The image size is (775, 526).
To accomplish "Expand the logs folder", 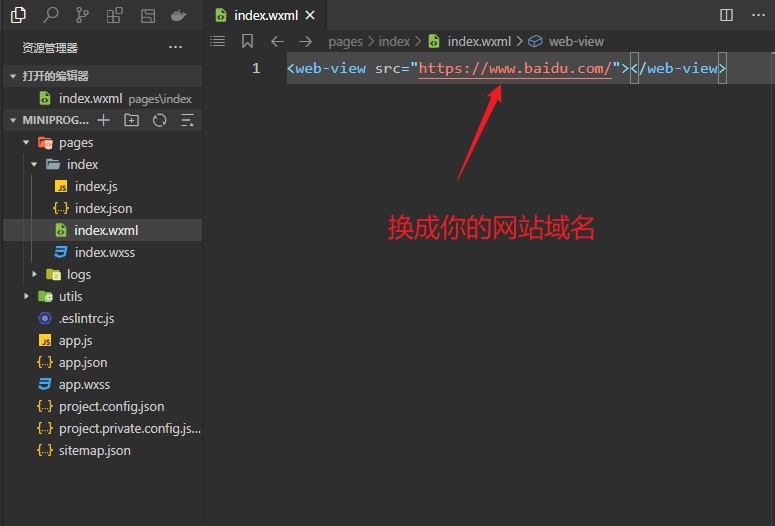I will [x=35, y=275].
